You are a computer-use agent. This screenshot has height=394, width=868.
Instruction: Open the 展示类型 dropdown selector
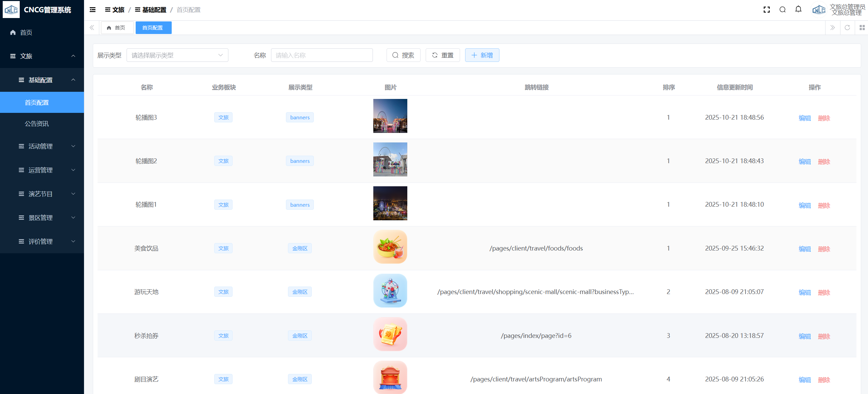[x=177, y=55]
